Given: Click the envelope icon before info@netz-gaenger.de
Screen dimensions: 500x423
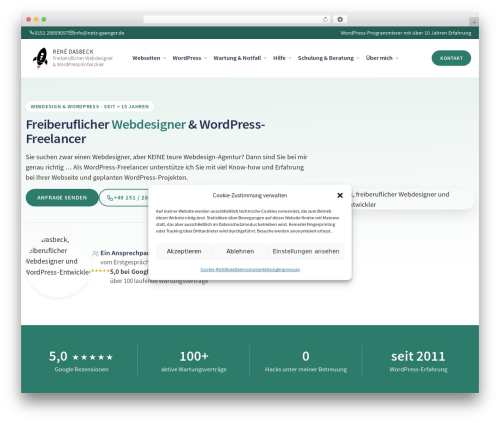Looking at the screenshot, I should click(x=71, y=33).
